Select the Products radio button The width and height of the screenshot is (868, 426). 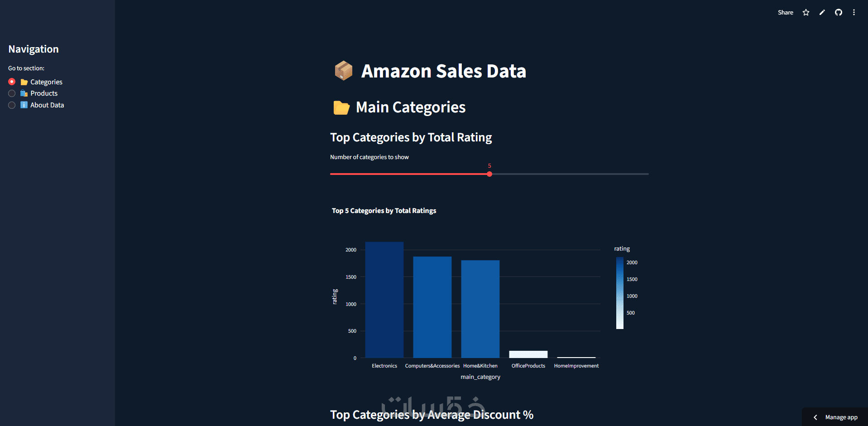pyautogui.click(x=12, y=93)
